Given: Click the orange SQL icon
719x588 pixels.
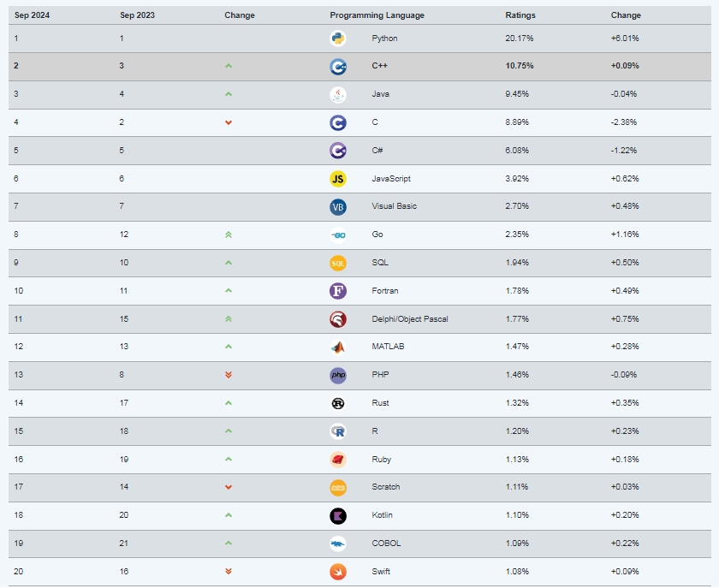Looking at the screenshot, I should coord(338,264).
